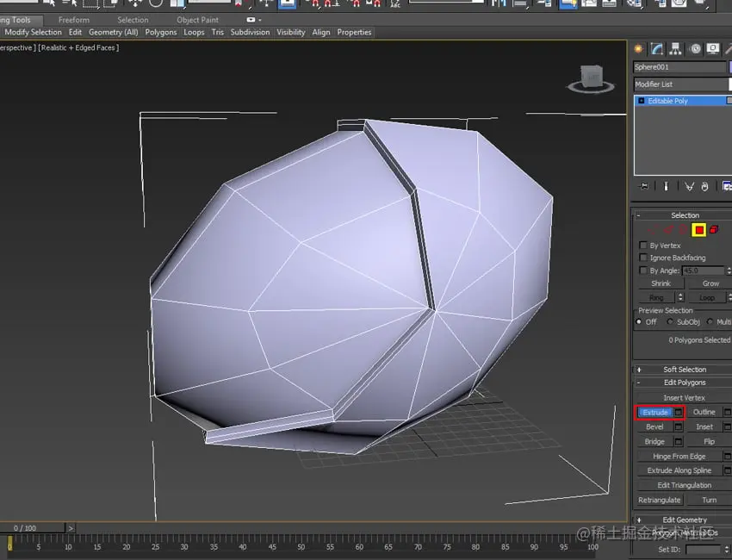The height and width of the screenshot is (560, 732).
Task: Switch to the Hierarchy panel icon
Action: pyautogui.click(x=675, y=49)
